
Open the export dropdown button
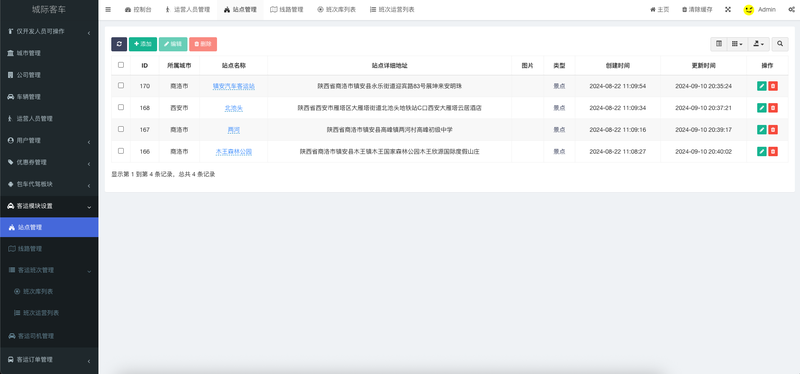[759, 44]
